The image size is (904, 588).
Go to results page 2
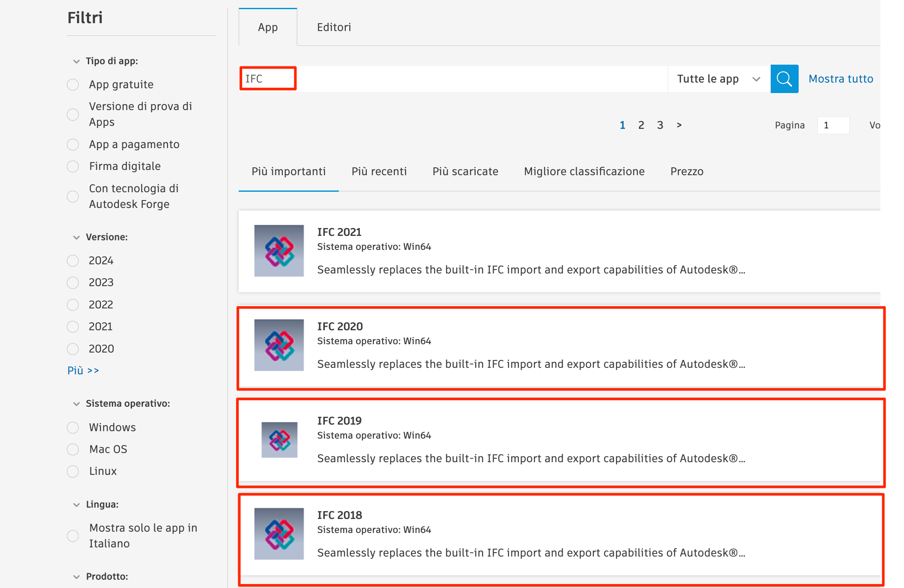641,125
